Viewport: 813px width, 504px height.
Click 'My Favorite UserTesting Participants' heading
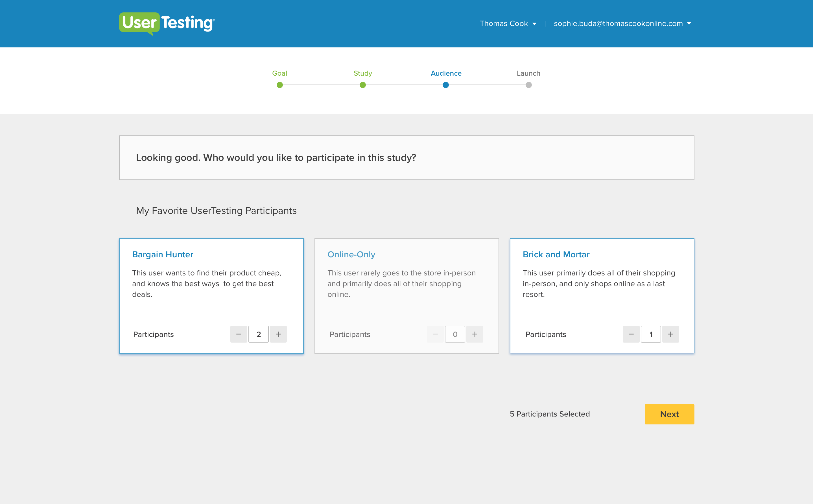216,211
